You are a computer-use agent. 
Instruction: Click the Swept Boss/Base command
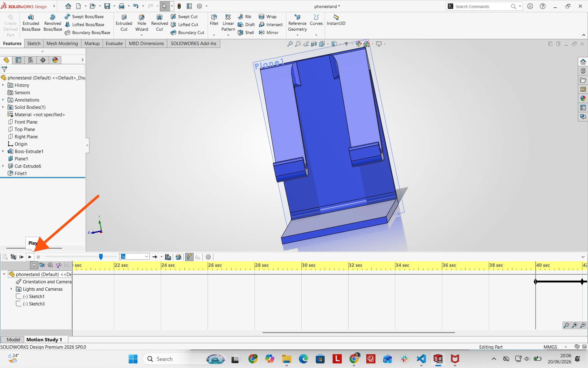coord(84,17)
